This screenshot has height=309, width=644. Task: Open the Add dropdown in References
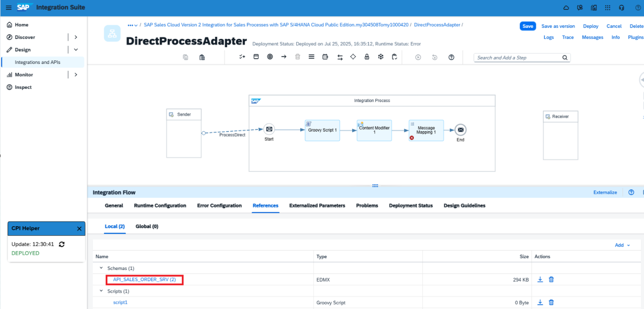pyautogui.click(x=622, y=245)
